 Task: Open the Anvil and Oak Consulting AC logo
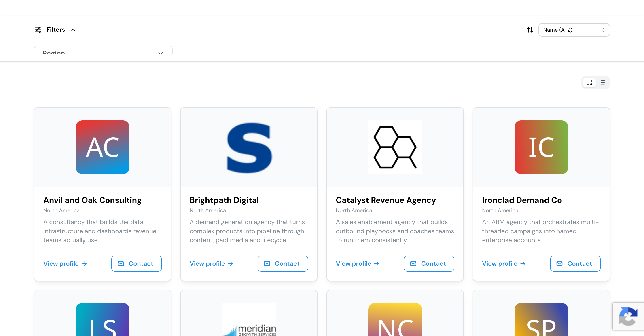tap(102, 147)
